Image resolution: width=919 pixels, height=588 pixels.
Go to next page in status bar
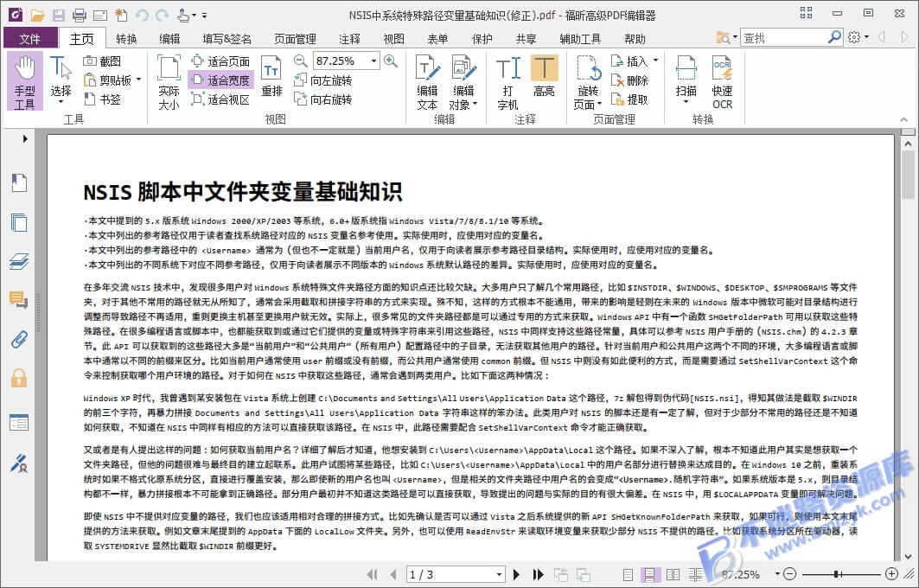tap(516, 574)
